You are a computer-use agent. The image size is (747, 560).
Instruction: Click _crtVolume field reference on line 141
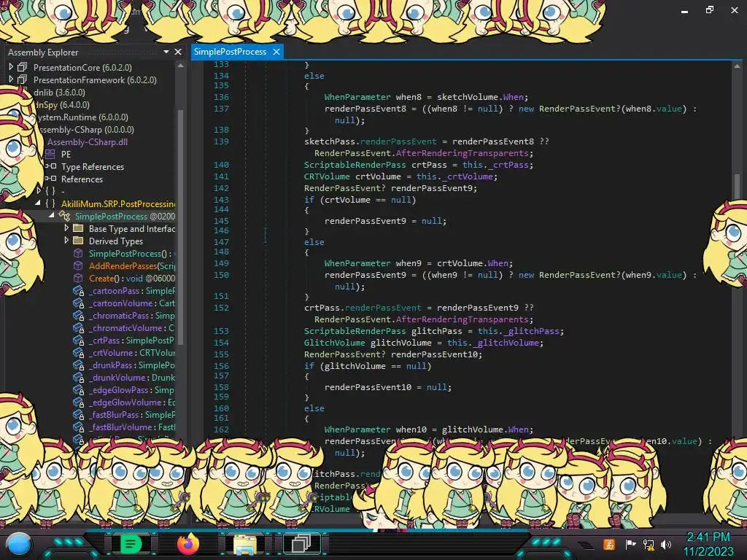point(467,176)
